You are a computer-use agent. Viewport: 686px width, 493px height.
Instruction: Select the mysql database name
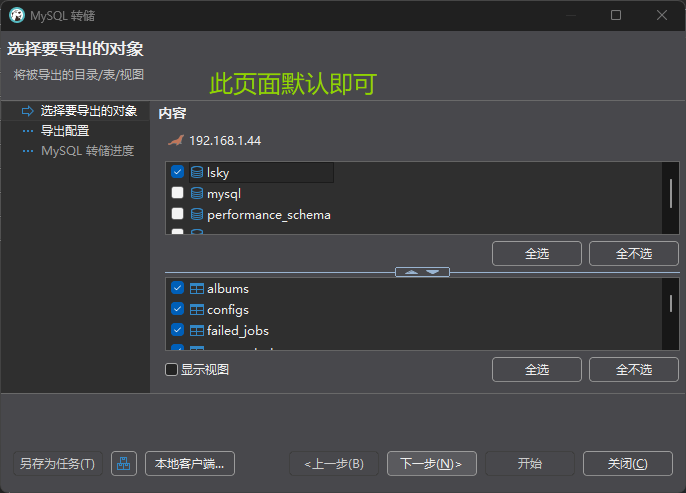point(224,194)
